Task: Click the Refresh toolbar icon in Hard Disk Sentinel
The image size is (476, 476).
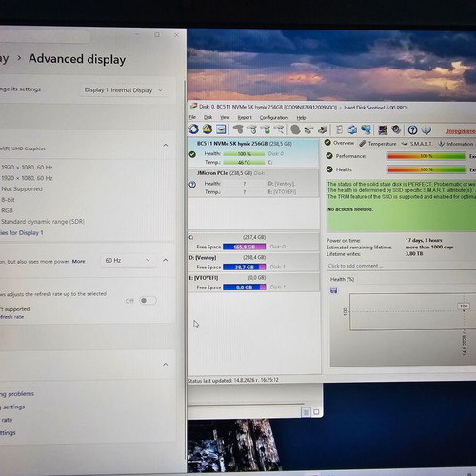Action: (x=194, y=129)
